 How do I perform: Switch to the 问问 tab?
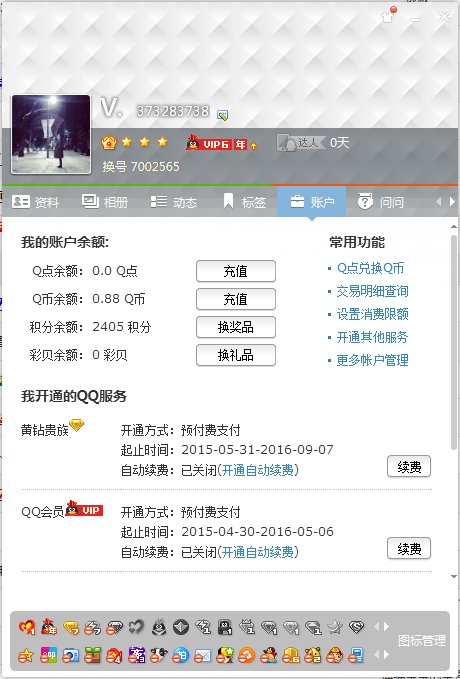tap(381, 202)
